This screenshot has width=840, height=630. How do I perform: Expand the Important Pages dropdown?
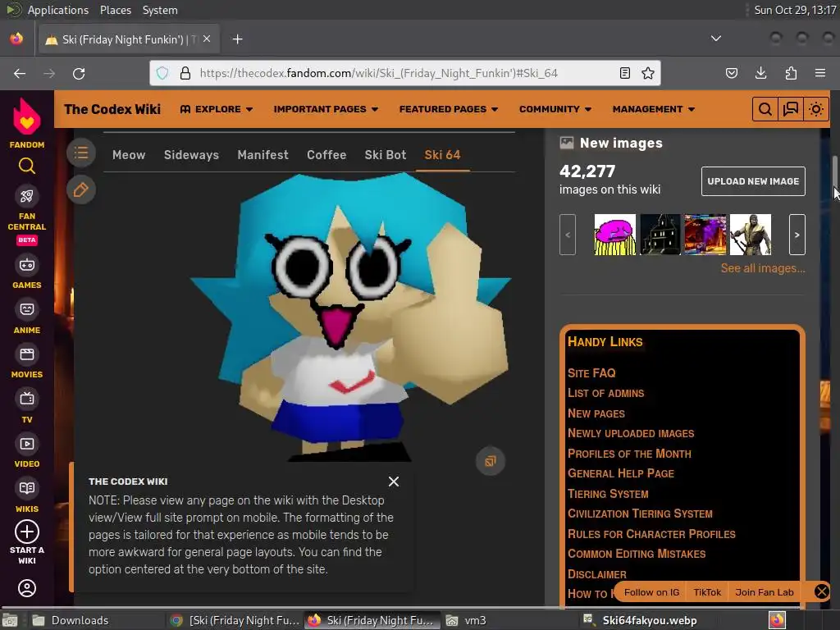(326, 109)
